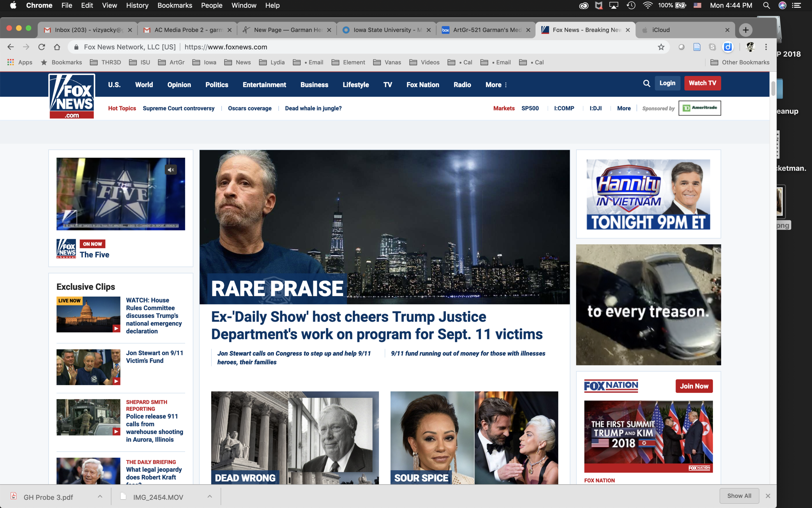View the site security lock info
The image size is (812, 508).
(76, 47)
